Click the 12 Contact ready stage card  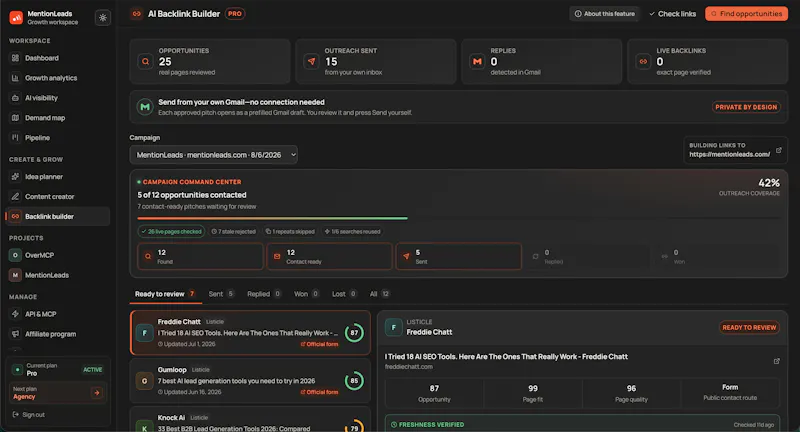click(330, 256)
